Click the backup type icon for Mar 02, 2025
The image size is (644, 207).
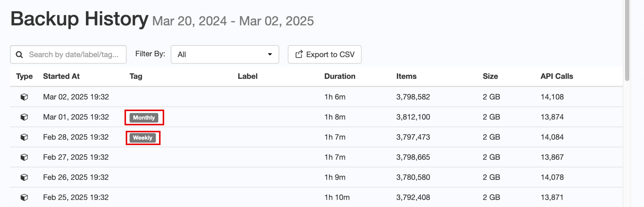24,97
